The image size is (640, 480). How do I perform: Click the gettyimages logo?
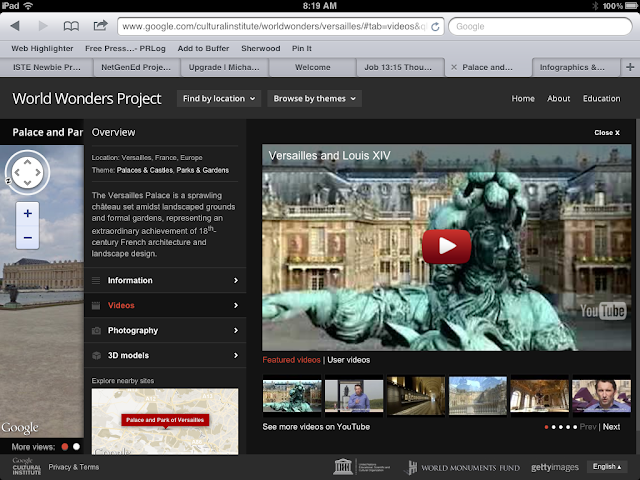(555, 467)
